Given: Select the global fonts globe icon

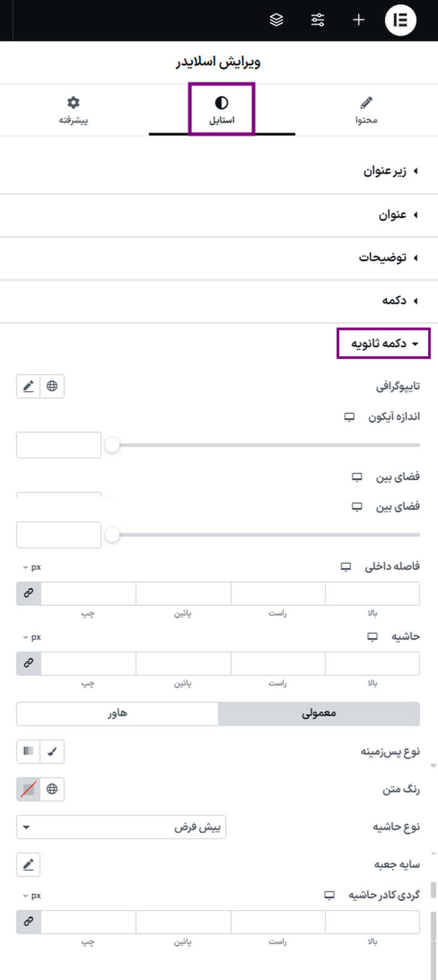Looking at the screenshot, I should [53, 386].
